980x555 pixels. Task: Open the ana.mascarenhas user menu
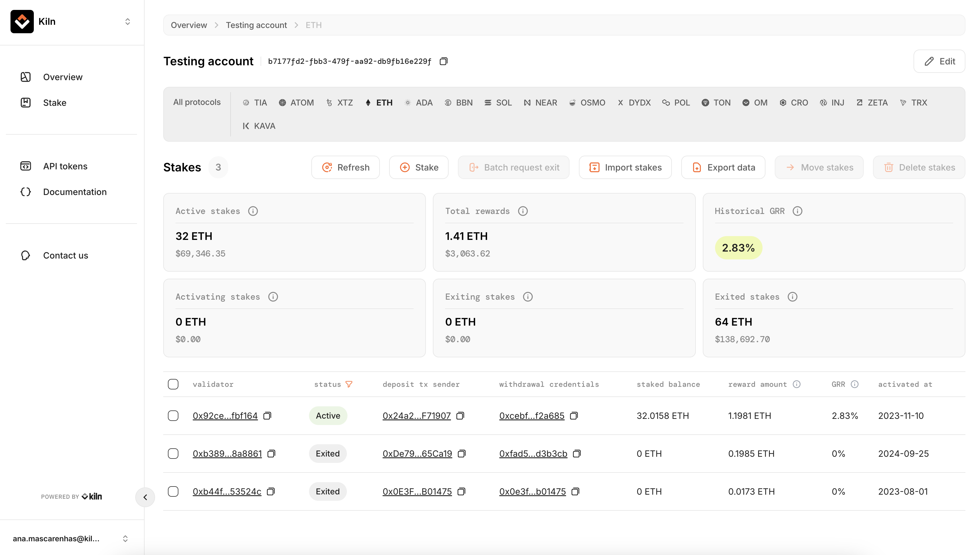125,538
